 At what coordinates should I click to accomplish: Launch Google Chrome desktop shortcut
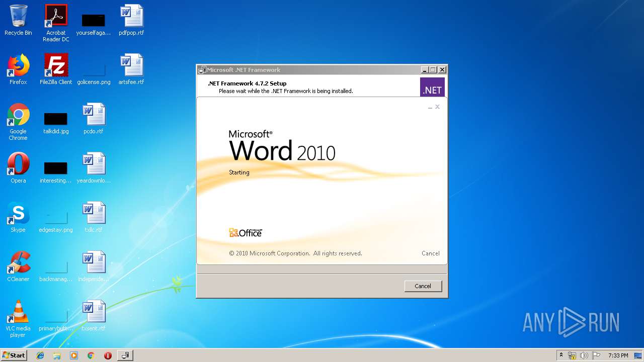[18, 122]
